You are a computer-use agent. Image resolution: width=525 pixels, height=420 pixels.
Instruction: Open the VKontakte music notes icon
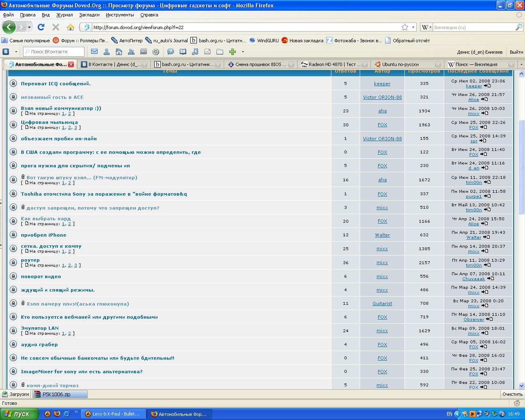(195, 52)
